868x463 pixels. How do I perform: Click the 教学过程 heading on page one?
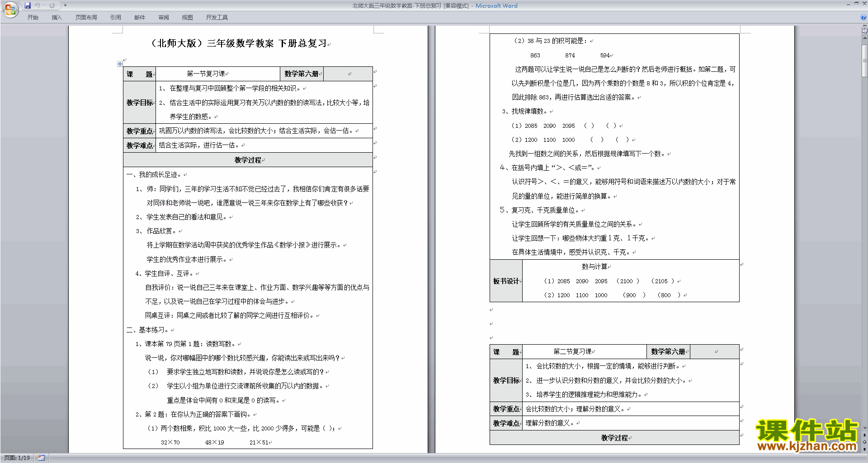(248, 160)
